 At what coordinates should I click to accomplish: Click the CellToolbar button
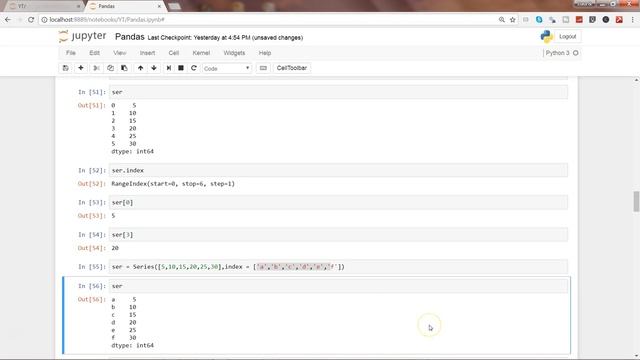click(x=292, y=68)
